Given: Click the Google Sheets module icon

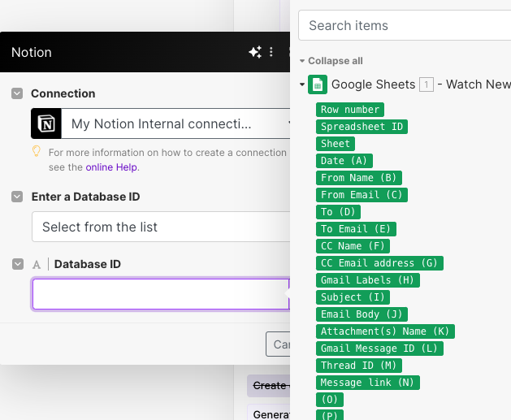Looking at the screenshot, I should tap(318, 84).
